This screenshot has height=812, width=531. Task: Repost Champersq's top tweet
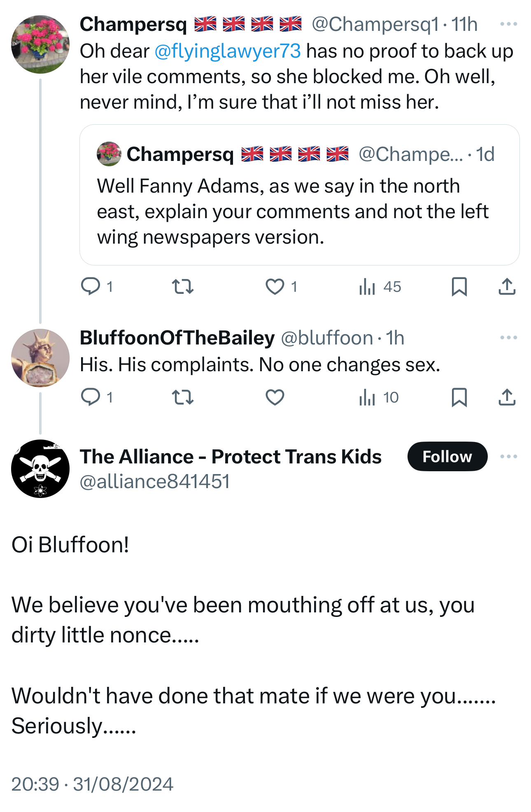[182, 286]
